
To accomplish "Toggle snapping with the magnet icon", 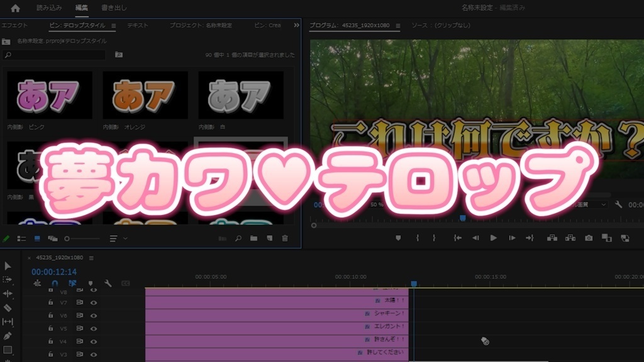I will [55, 284].
